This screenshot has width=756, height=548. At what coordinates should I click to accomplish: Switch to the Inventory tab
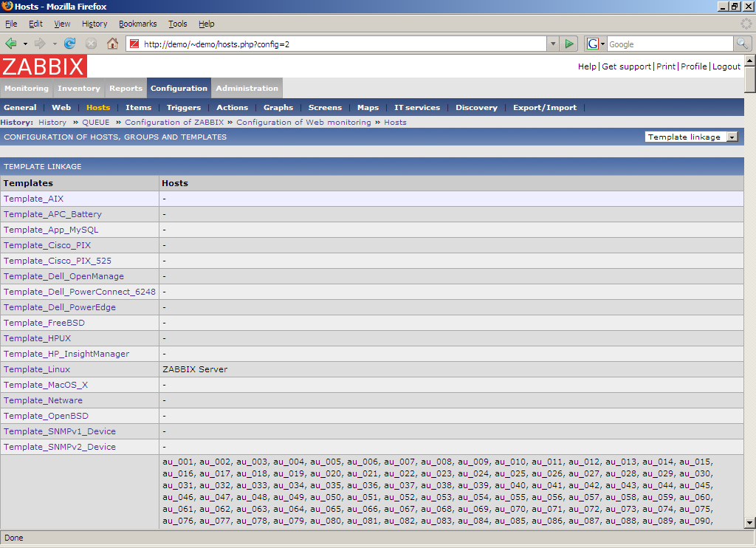click(x=79, y=89)
